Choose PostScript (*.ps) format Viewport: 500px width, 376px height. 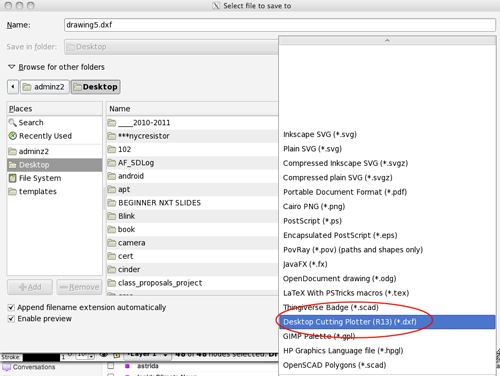[x=387, y=221]
